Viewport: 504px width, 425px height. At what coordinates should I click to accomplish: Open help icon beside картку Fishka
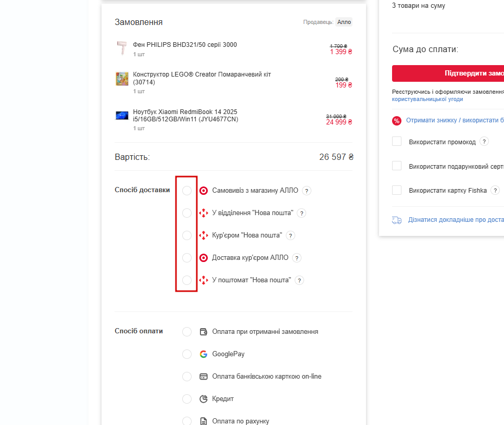point(495,190)
